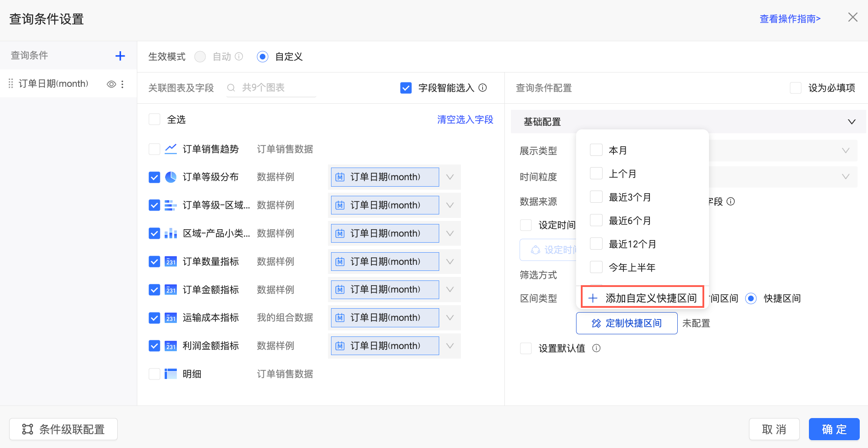The height and width of the screenshot is (448, 868).
Task: Open field dropdown for 订单金额指标
Action: pos(450,290)
